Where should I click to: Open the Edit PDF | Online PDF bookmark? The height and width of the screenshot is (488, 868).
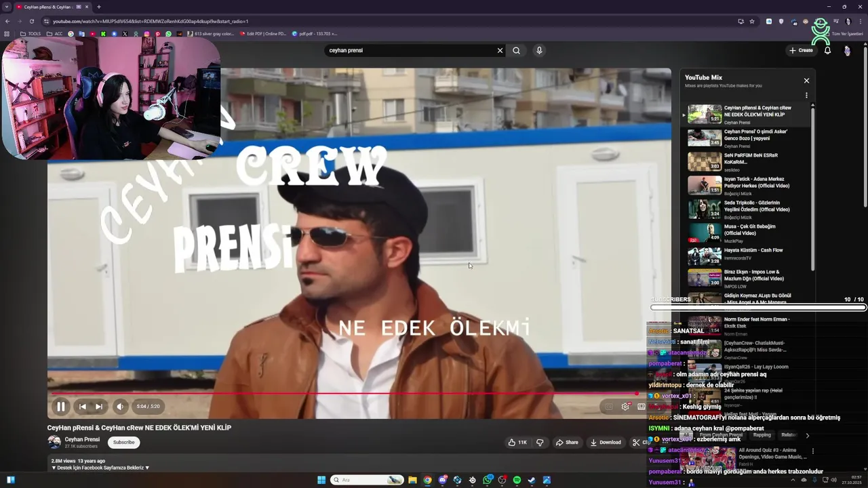click(x=262, y=33)
